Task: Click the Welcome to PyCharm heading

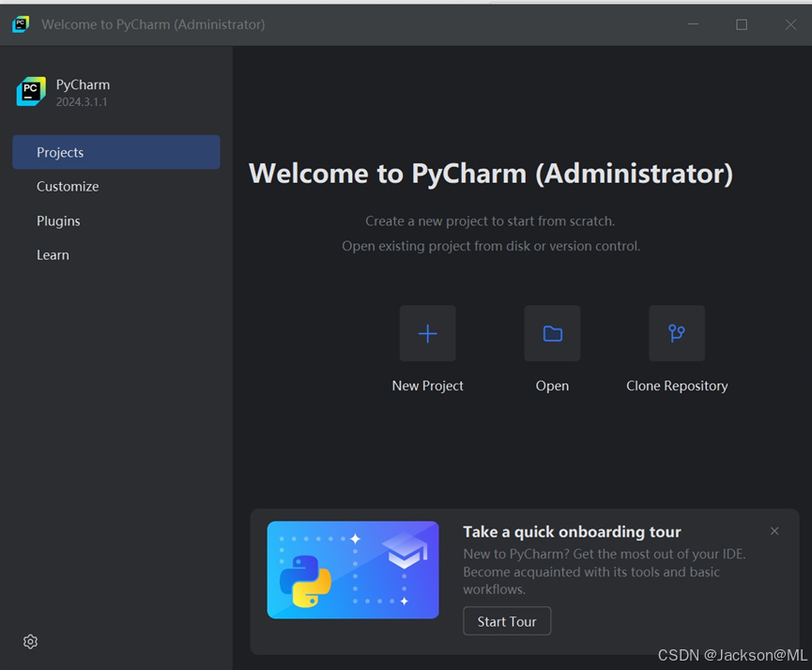Action: (x=490, y=174)
